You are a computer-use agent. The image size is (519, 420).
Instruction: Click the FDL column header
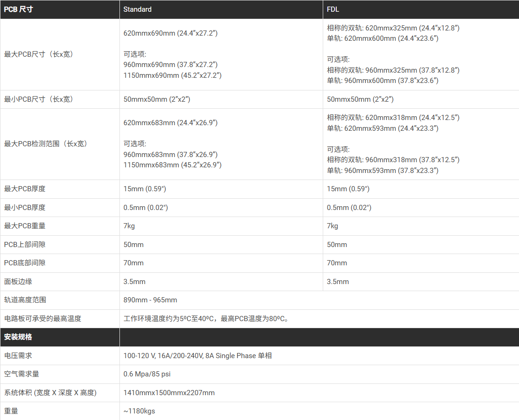pos(333,9)
